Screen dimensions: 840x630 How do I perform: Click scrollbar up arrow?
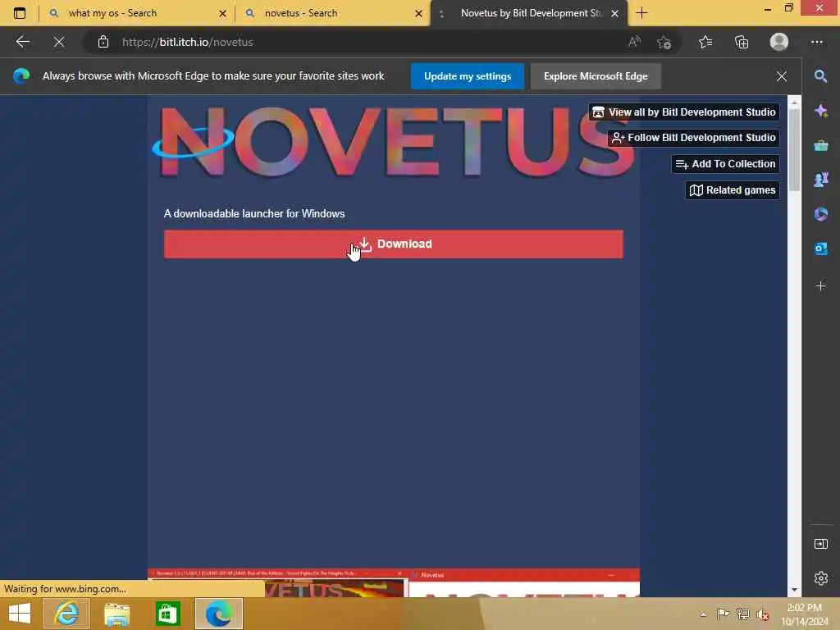pyautogui.click(x=794, y=102)
